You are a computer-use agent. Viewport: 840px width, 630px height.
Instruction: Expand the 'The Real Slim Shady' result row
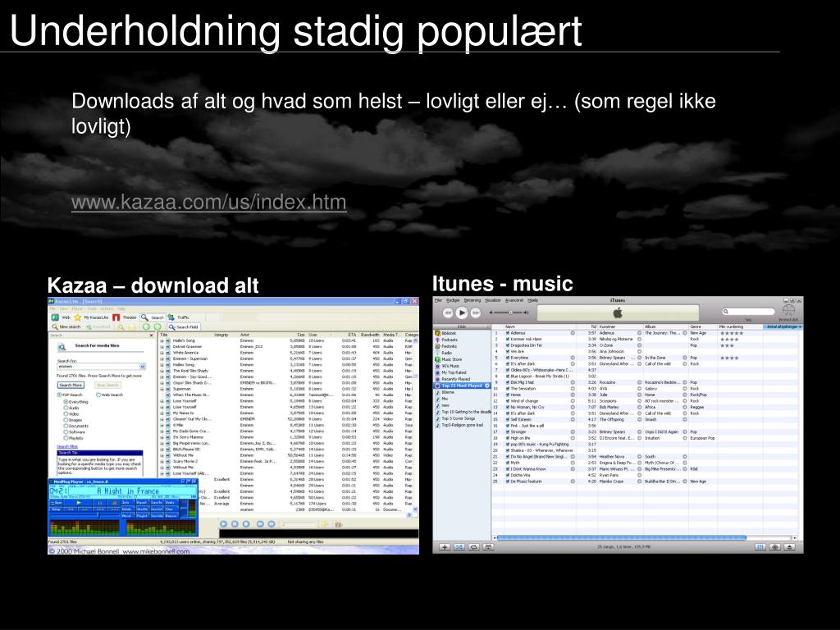(162, 371)
